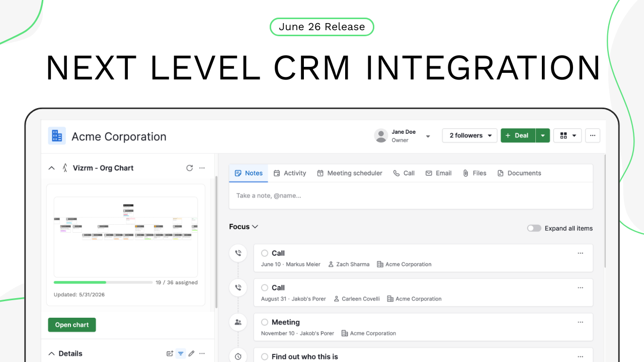Click the Jane Doe owner name

[404, 132]
